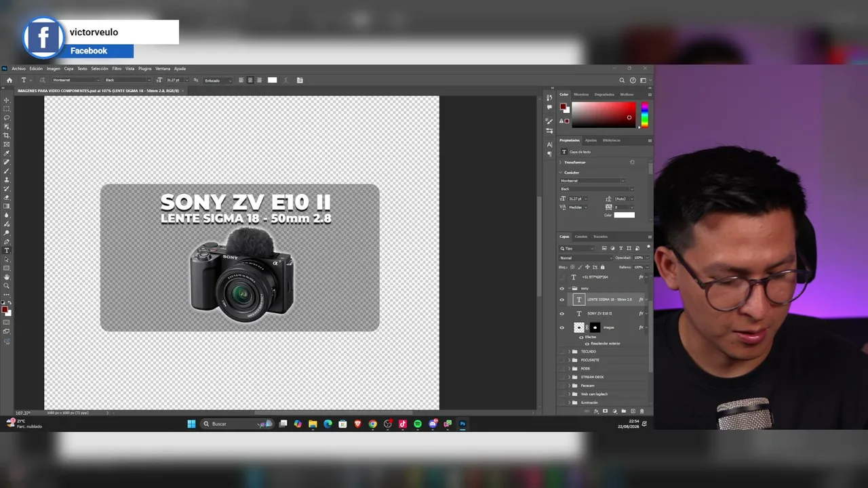The image size is (868, 488).
Task: Open anti-aliasing Enfocado dropdown
Action: point(218,80)
